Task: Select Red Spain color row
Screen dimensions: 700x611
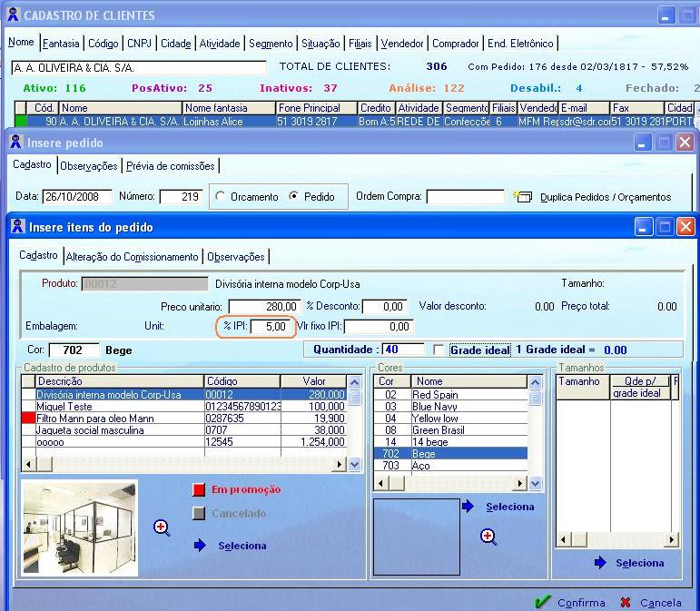Action: (x=451, y=395)
